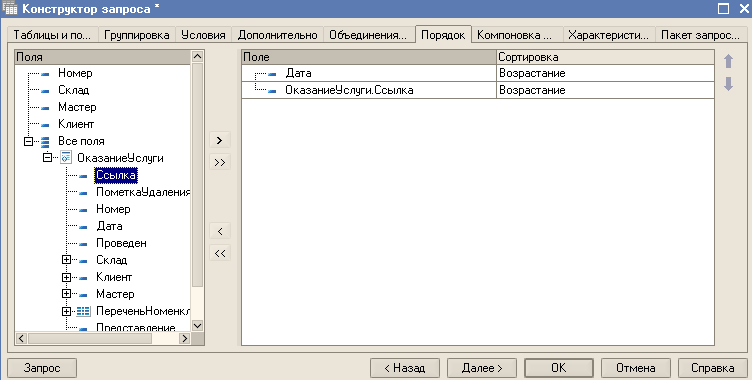Open the Условия tab

pyautogui.click(x=203, y=35)
